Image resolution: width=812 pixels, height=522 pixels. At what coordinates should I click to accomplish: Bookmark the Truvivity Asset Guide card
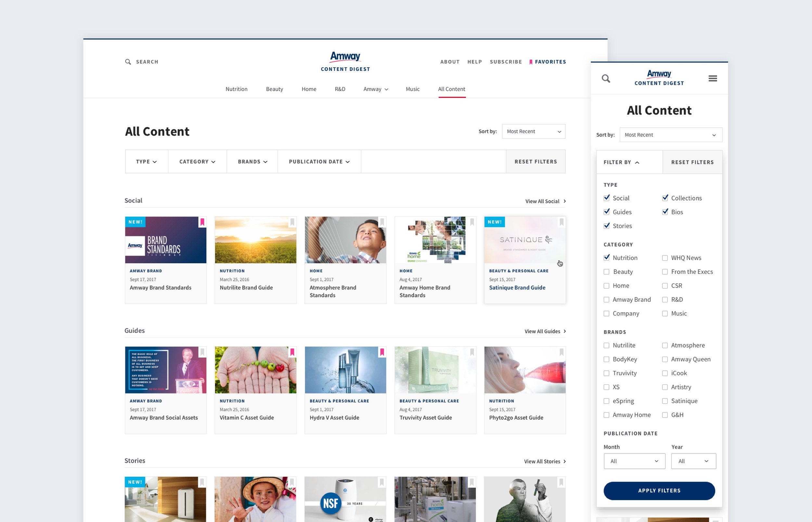pyautogui.click(x=472, y=352)
